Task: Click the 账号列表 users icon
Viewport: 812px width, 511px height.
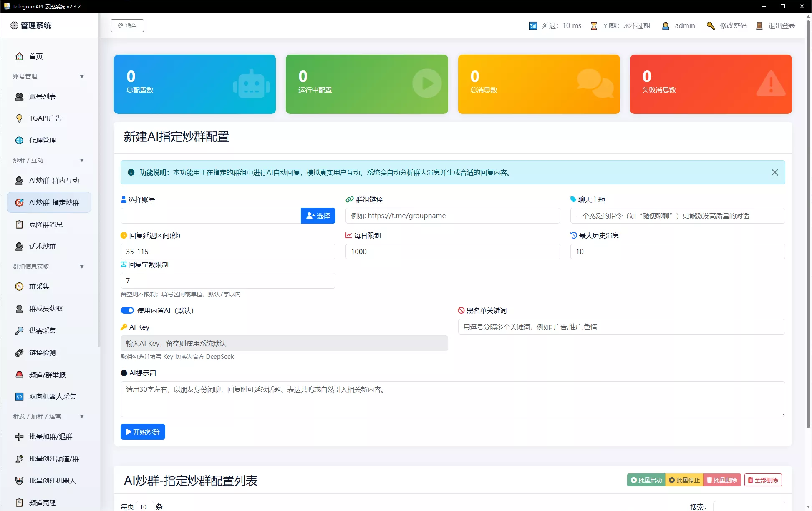Action: [19, 97]
